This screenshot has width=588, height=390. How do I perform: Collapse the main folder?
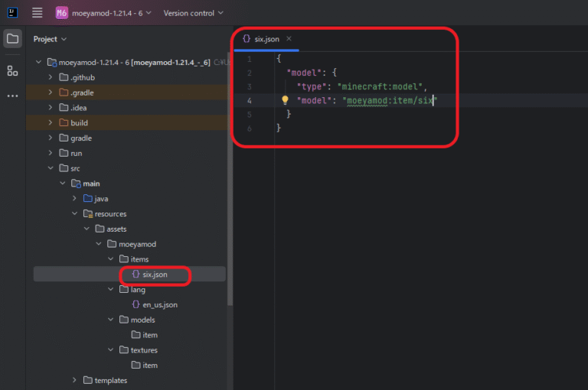click(x=63, y=184)
